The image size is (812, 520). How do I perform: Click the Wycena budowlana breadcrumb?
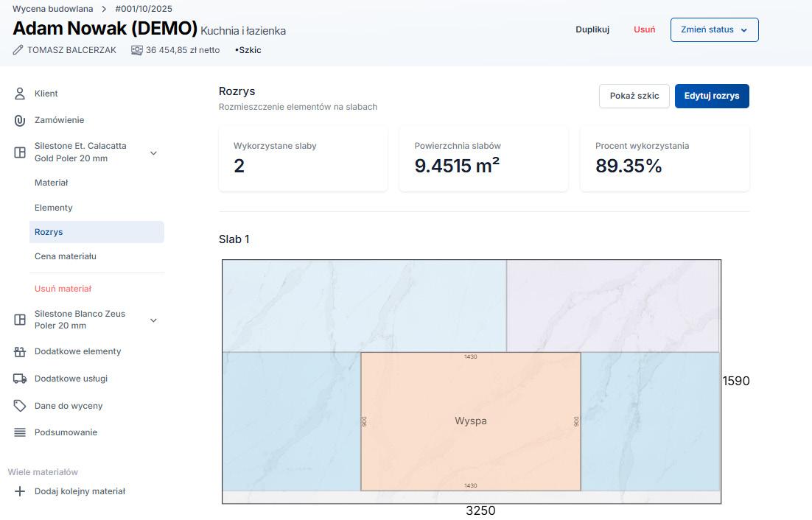click(53, 9)
